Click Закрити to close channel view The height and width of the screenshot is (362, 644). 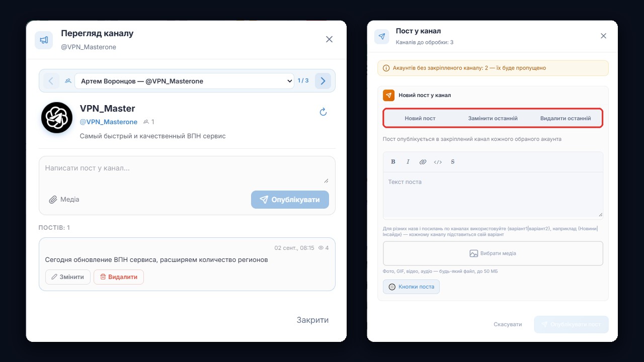[x=312, y=320]
